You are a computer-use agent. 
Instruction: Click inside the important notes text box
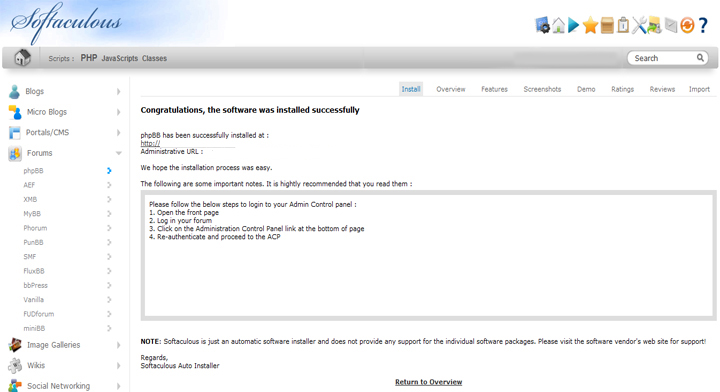(428, 256)
